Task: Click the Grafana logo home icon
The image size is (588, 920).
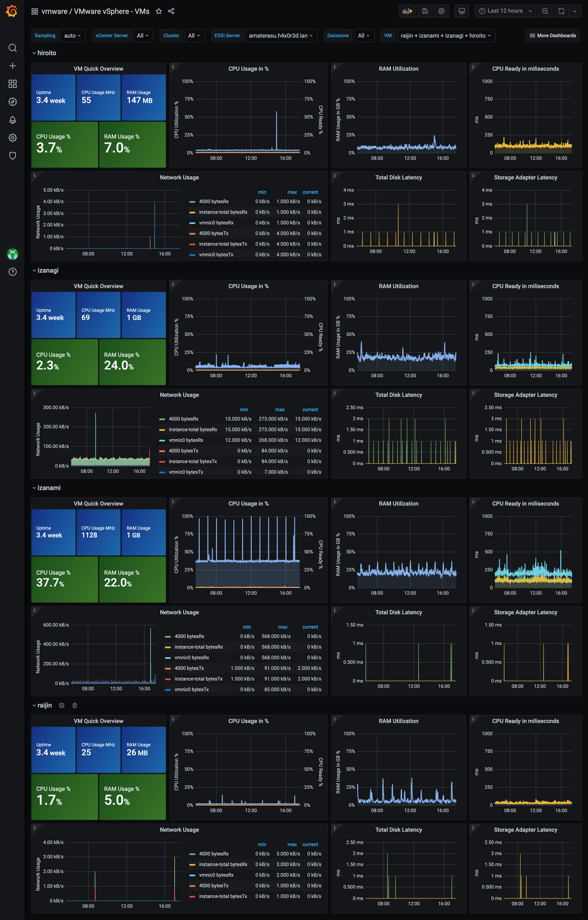Action: [x=12, y=11]
